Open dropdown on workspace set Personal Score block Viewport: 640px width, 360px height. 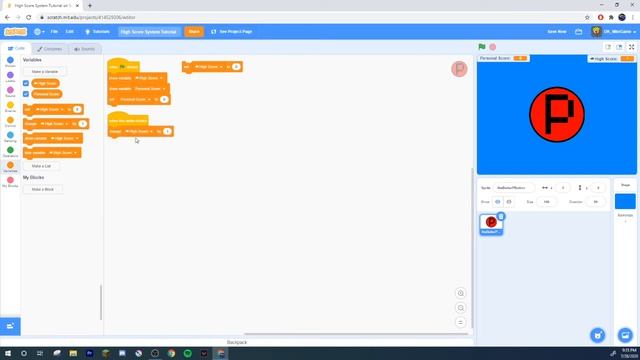coord(136,99)
